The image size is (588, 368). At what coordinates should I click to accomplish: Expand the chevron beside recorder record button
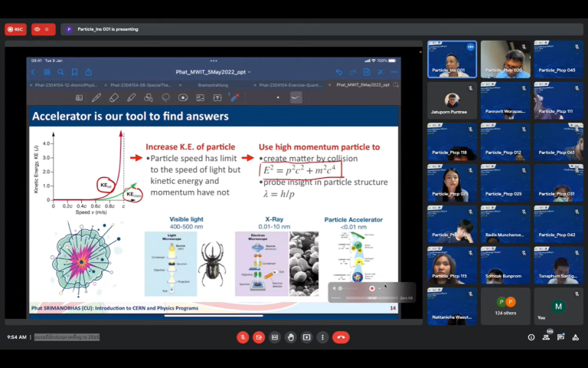pos(380,288)
